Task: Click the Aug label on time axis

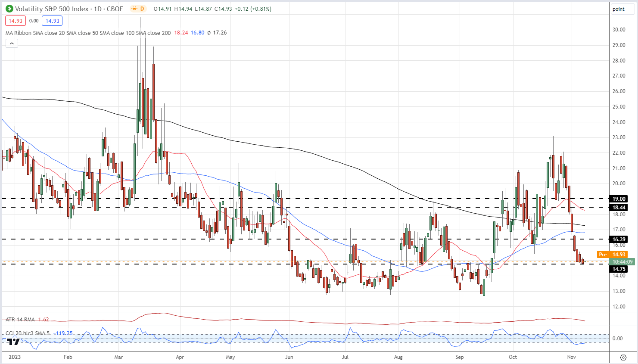Action: coord(398,357)
